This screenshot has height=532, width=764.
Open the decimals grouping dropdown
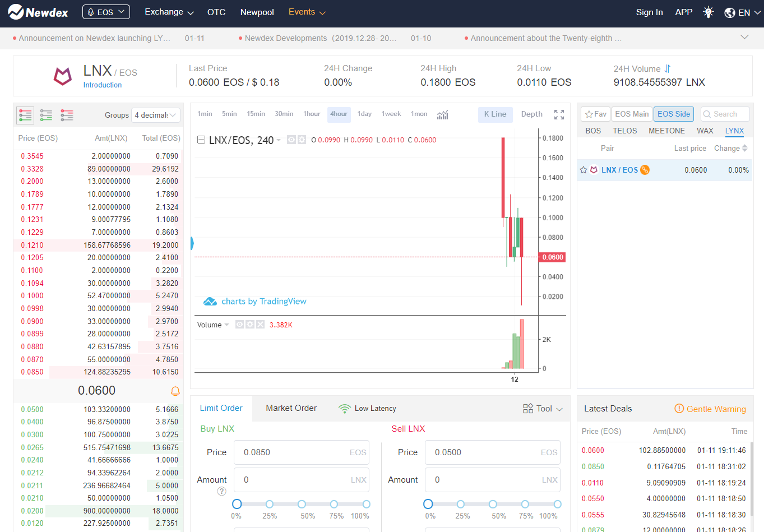pyautogui.click(x=156, y=115)
